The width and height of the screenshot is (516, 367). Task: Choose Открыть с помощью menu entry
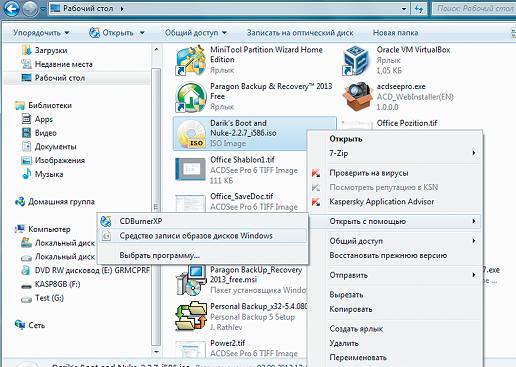click(395, 221)
